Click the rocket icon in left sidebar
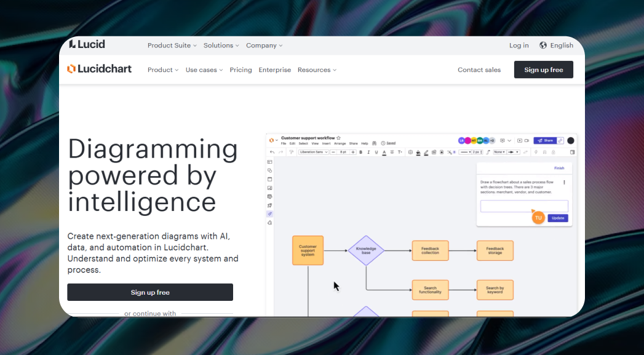 point(270,205)
